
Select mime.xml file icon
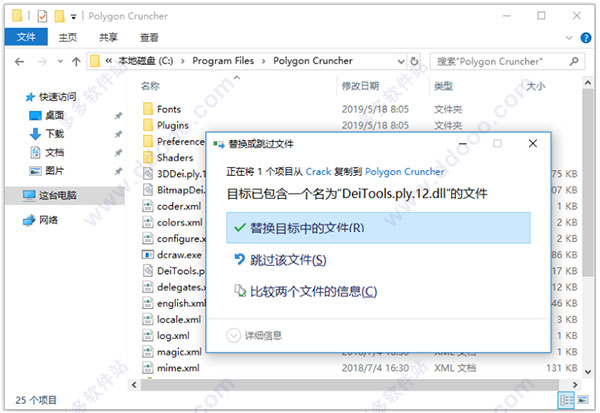coord(148,368)
